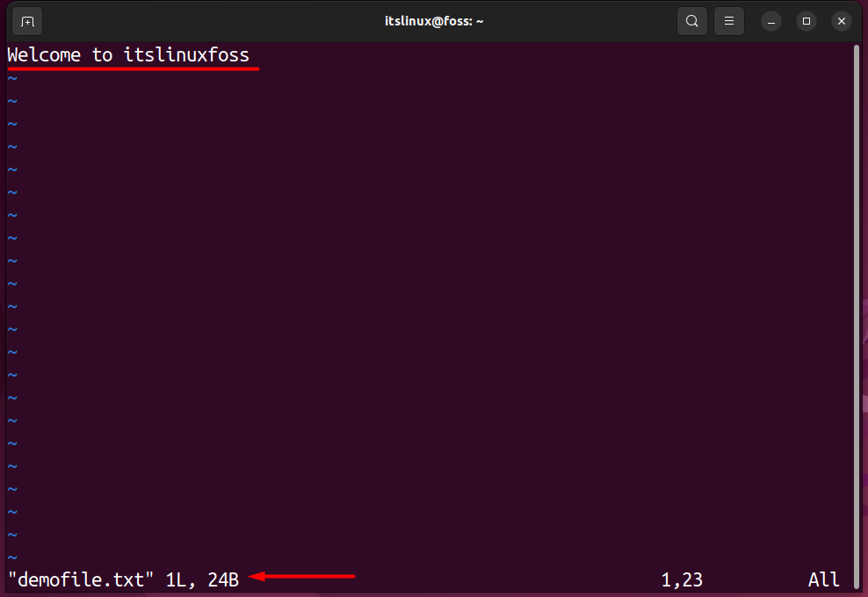The width and height of the screenshot is (868, 597).
Task: Open the terminal search tool
Action: (692, 22)
